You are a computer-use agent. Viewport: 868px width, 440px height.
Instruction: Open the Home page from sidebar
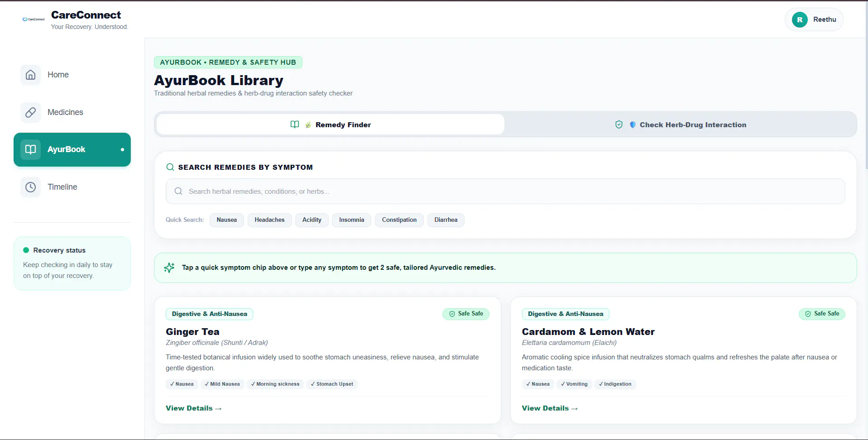pos(72,75)
